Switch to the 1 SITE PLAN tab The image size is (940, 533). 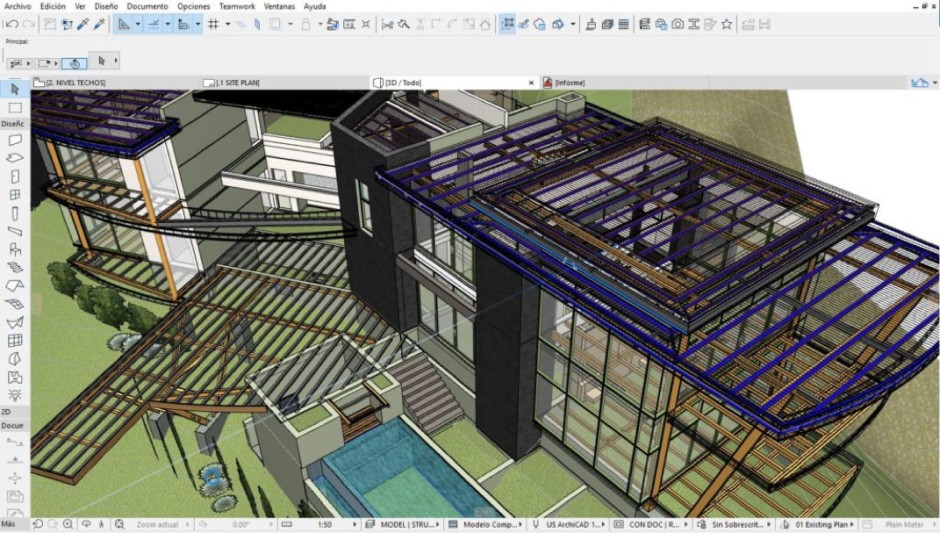(x=238, y=82)
